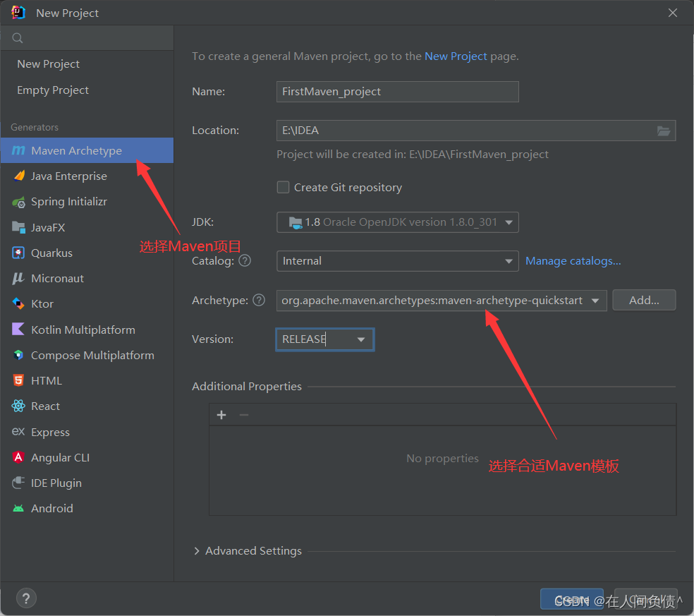Click the New Project page link
694x616 pixels.
point(456,56)
